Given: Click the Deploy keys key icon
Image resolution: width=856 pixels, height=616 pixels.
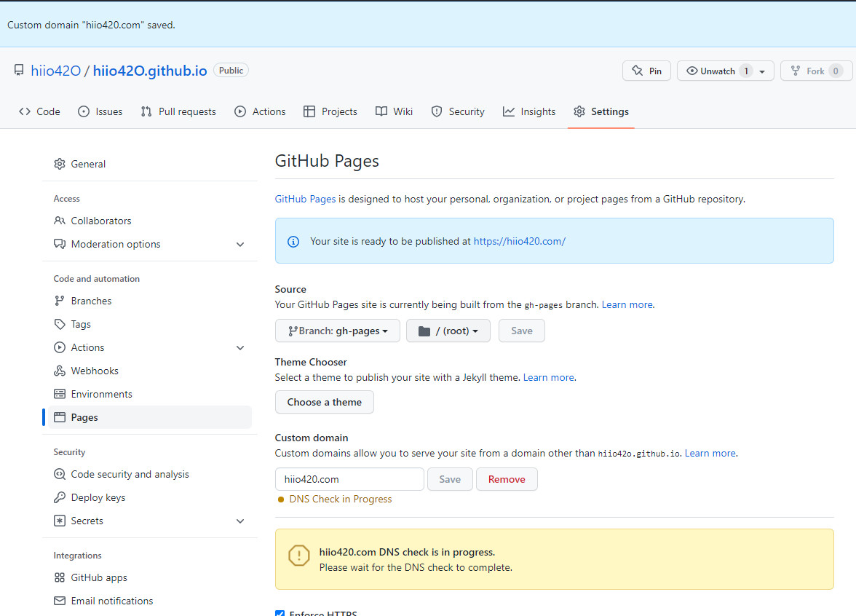Looking at the screenshot, I should (x=60, y=497).
